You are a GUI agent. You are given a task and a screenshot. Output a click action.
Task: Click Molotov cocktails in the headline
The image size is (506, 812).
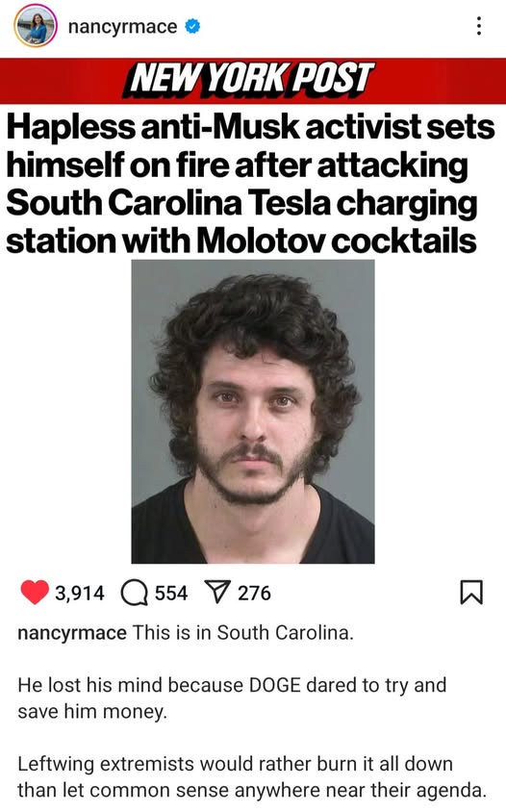pos(337,241)
